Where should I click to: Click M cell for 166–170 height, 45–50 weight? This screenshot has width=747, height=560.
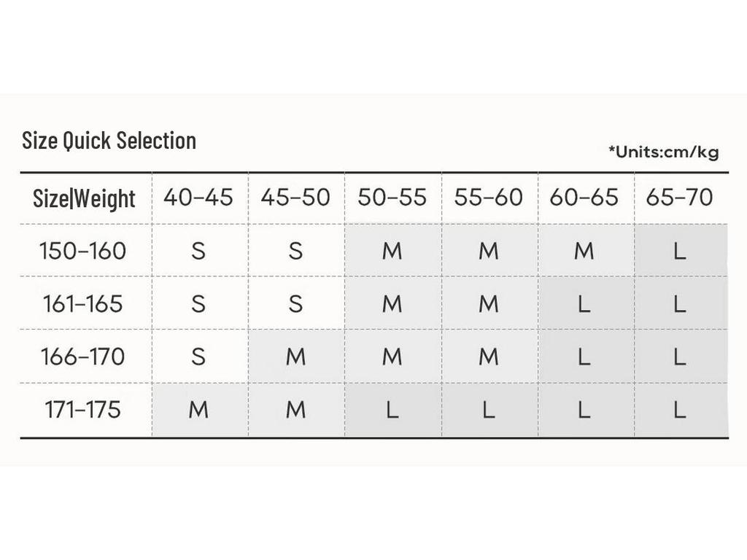coord(295,357)
